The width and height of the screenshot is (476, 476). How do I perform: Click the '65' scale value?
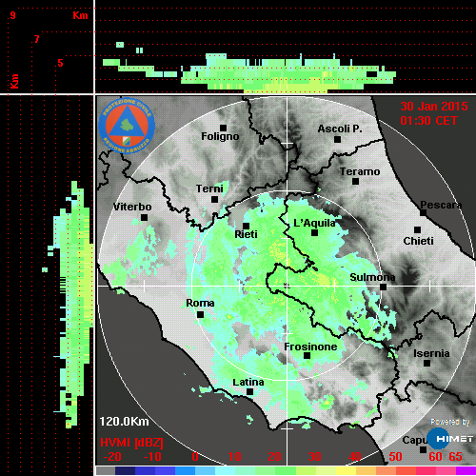click(x=455, y=457)
